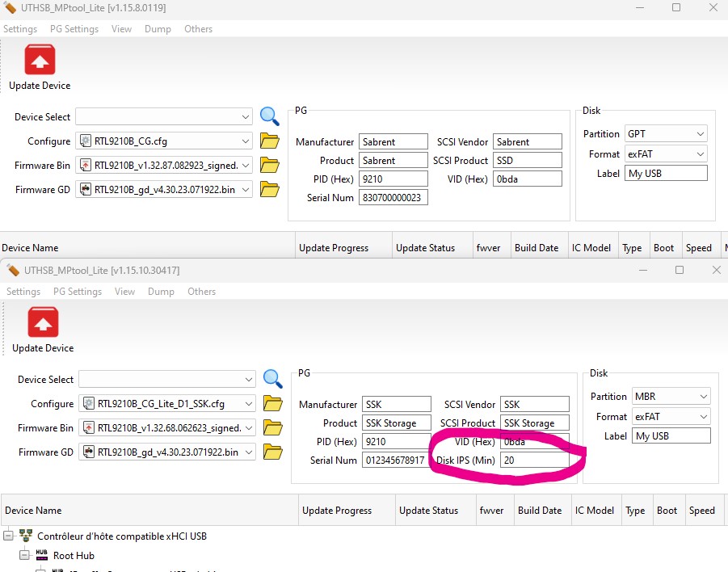The image size is (728, 572).
Task: Collapse the Contrôleur d'hôte compatible xHCI USB node
Action: [9, 536]
